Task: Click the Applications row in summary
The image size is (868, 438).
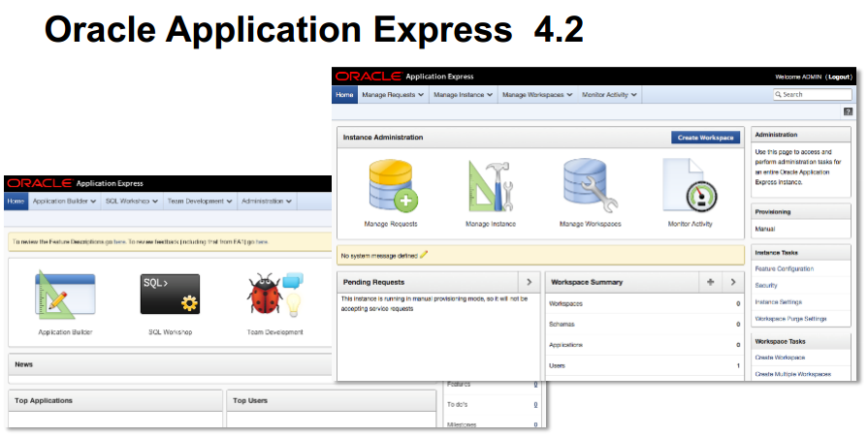Action: pyautogui.click(x=644, y=345)
